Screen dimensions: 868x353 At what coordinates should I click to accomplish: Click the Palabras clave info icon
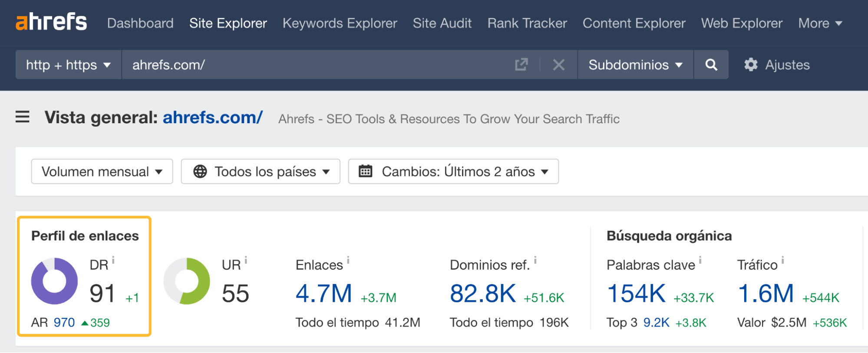[700, 260]
